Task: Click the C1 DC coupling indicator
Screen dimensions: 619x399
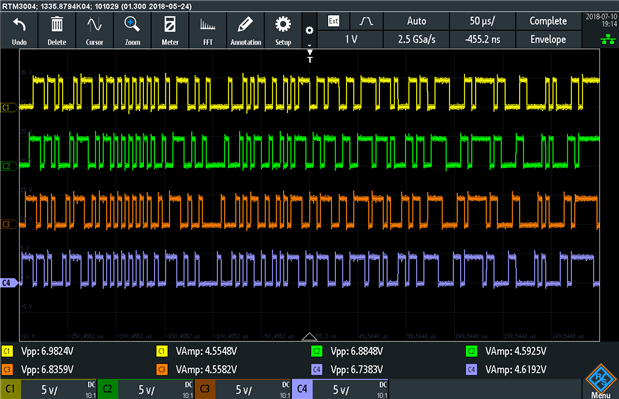Action: [x=91, y=384]
